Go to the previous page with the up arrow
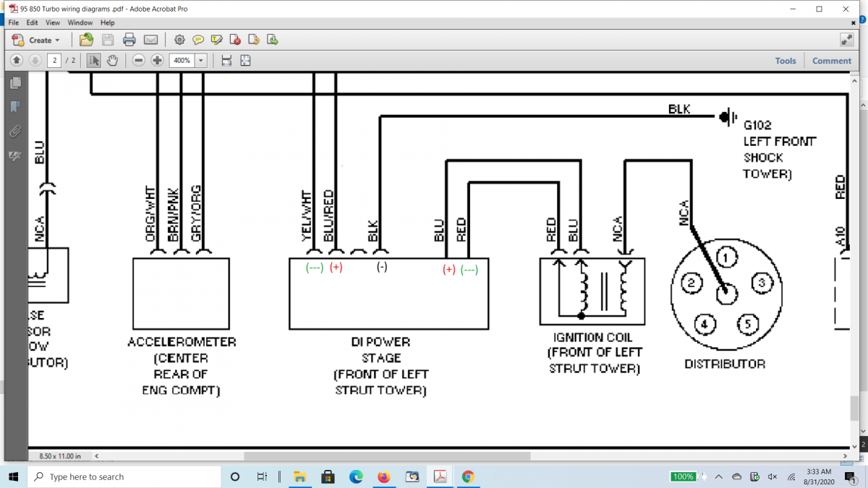This screenshot has height=488, width=868. [17, 61]
